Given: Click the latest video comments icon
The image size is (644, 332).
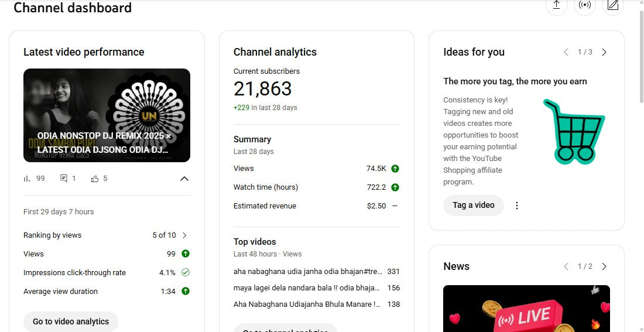Looking at the screenshot, I should tap(64, 179).
